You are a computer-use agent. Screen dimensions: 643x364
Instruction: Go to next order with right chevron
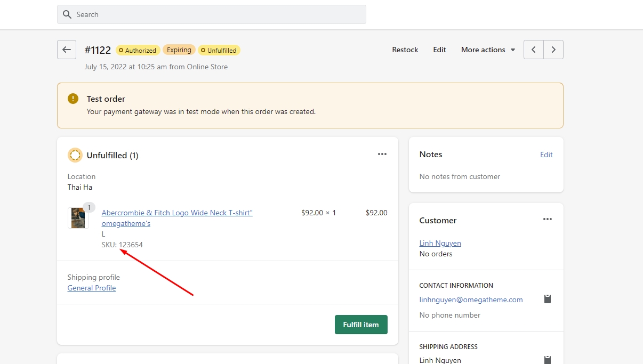[553, 50]
